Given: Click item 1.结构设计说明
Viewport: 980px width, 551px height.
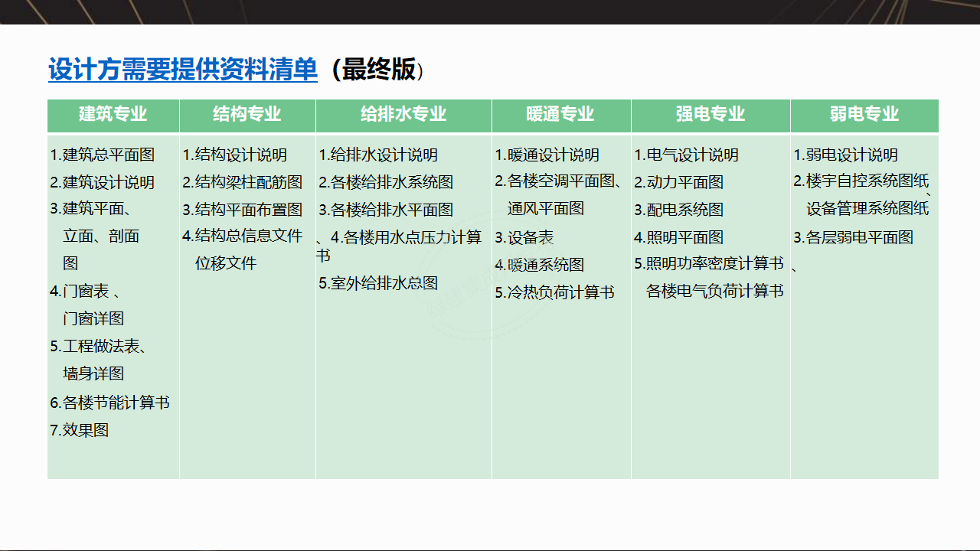Looking at the screenshot, I should pyautogui.click(x=235, y=155).
